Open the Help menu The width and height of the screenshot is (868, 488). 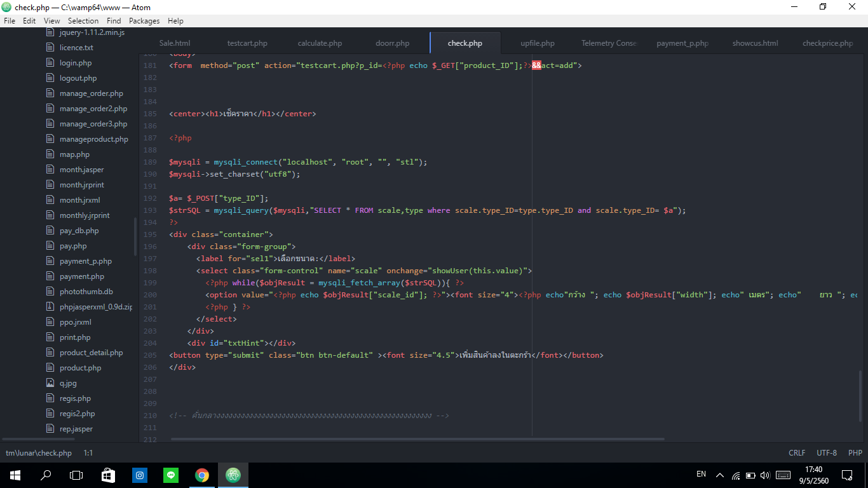point(175,21)
